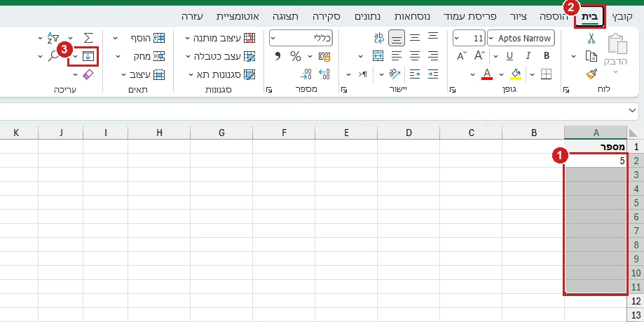Open the Aptos Narrow font dropdown

[x=521, y=39]
